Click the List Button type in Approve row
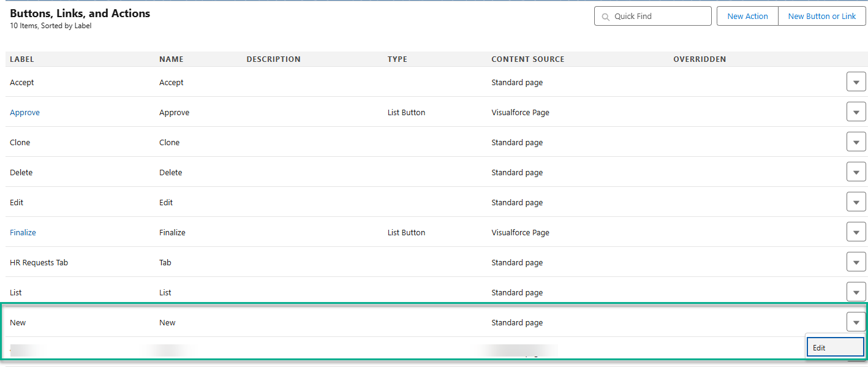The image size is (868, 367). (x=406, y=113)
